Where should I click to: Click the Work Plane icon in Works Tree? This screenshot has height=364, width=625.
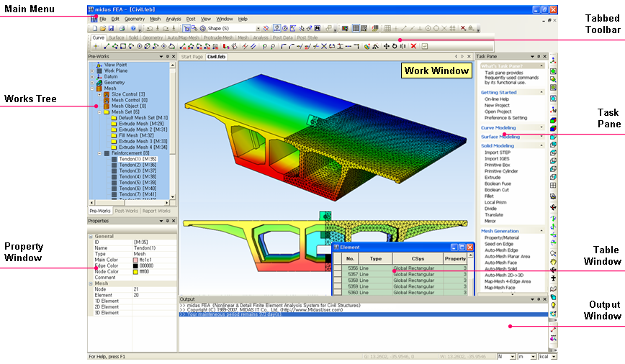pos(99,70)
